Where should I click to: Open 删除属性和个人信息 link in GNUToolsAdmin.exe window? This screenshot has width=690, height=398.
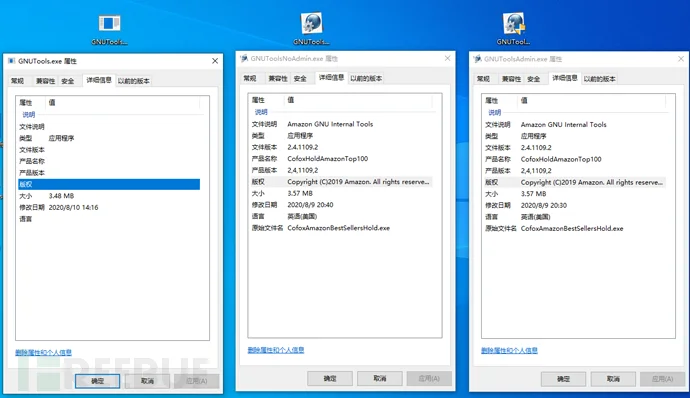point(509,350)
